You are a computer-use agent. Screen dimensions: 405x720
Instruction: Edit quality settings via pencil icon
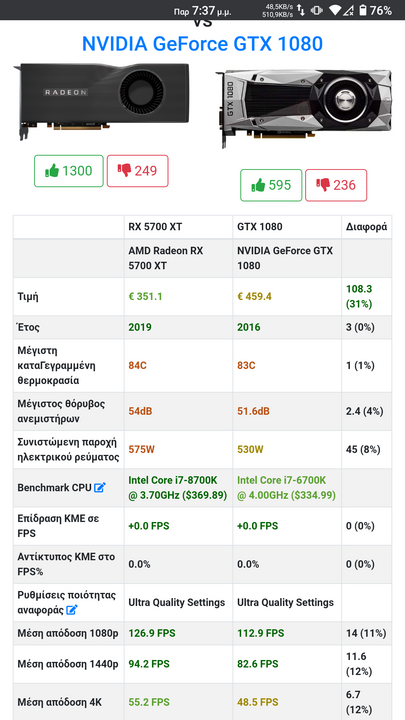pyautogui.click(x=72, y=610)
